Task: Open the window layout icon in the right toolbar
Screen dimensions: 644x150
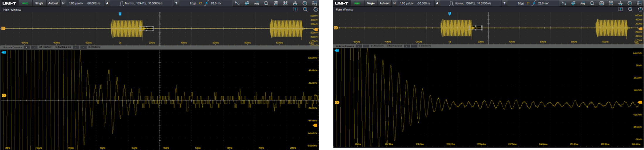Action: (x=639, y=4)
